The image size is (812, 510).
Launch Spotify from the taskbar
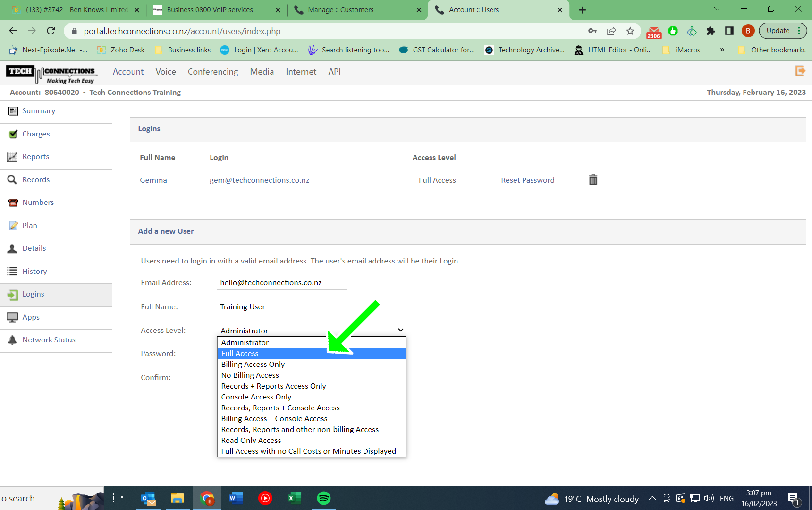tap(324, 498)
